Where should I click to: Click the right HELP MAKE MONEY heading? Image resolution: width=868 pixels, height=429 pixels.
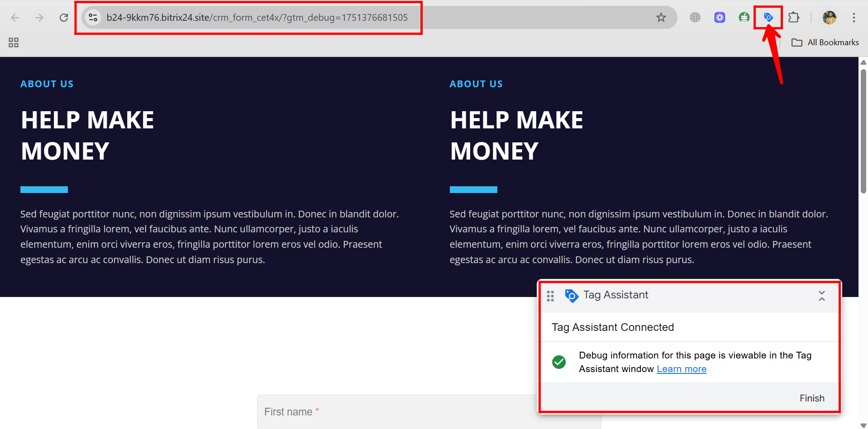517,136
